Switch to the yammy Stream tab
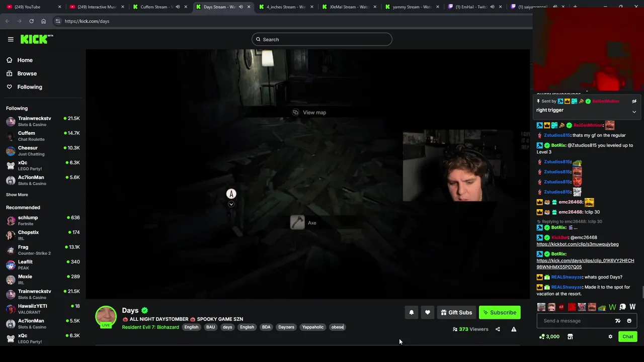 (412, 7)
